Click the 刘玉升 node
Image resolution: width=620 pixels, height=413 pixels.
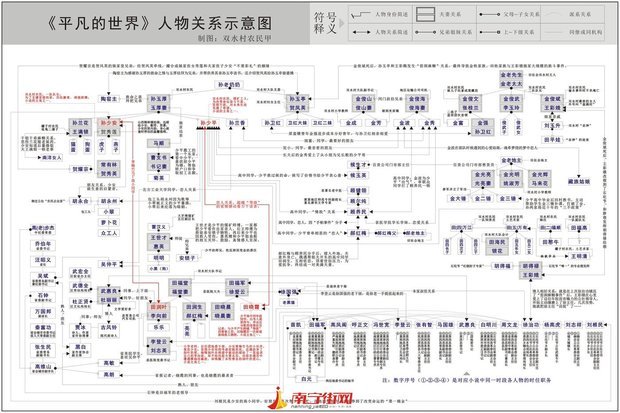tap(552, 125)
